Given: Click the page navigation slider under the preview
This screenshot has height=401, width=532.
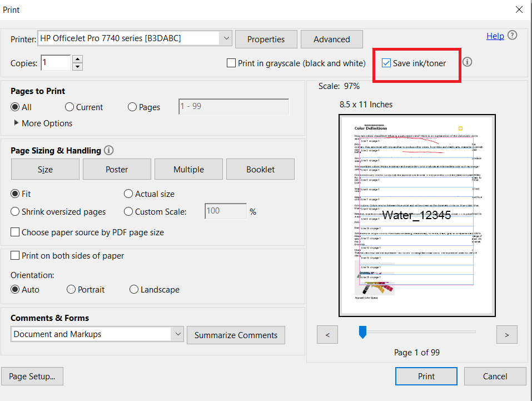Looking at the screenshot, I should [x=363, y=331].
